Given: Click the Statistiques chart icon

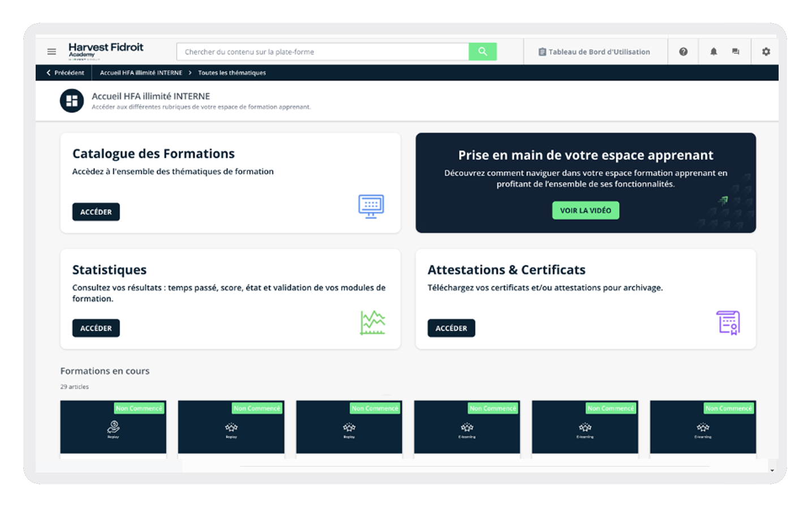Looking at the screenshot, I should pos(372,323).
